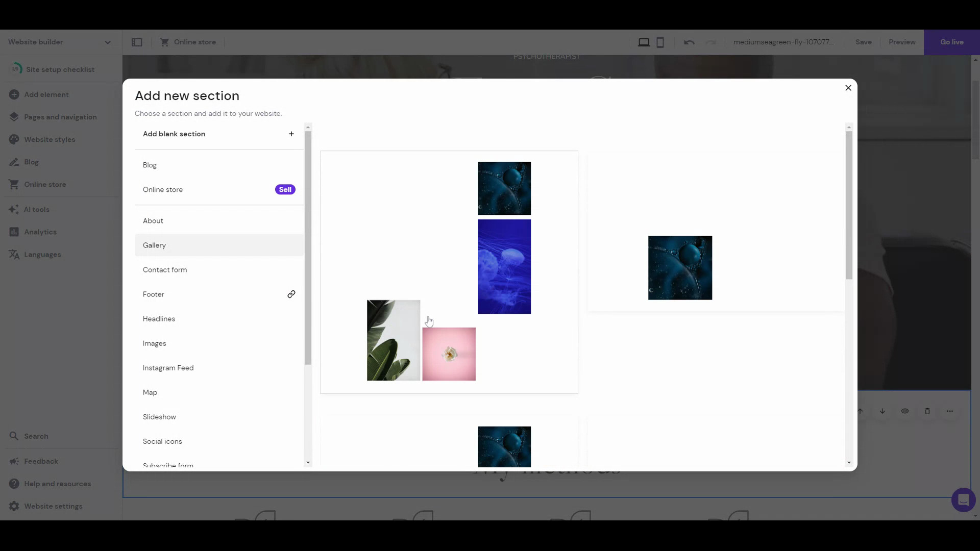Switch to mobile view icon
The width and height of the screenshot is (980, 551).
(x=660, y=42)
